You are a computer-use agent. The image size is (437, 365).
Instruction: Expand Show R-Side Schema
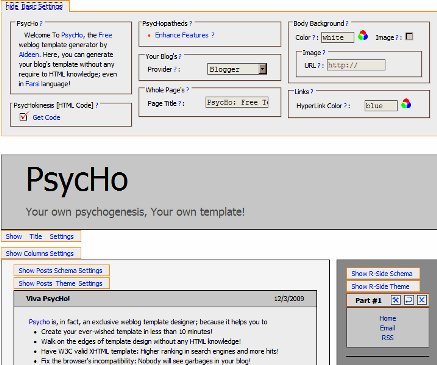(382, 273)
